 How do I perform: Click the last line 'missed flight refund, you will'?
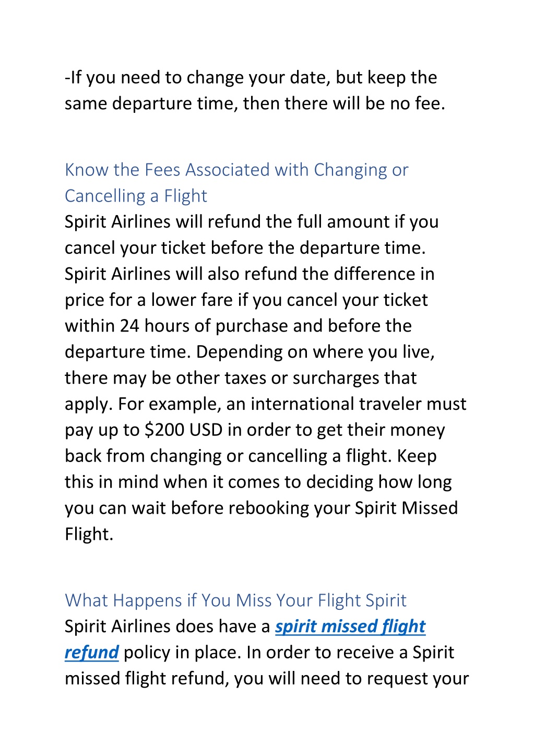[x=267, y=679]
